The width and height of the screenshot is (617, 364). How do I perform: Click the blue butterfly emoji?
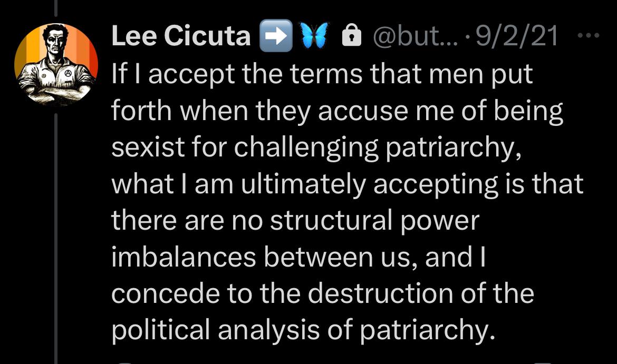coord(314,36)
